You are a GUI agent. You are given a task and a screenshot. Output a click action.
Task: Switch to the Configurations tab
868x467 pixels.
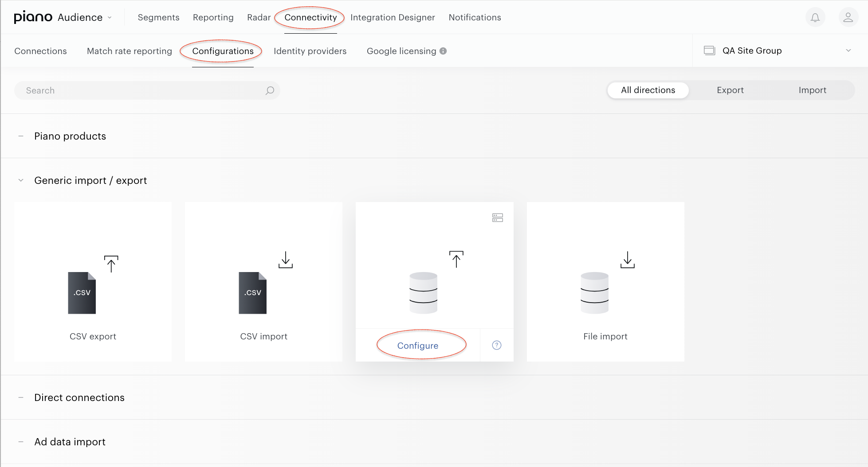pos(223,51)
